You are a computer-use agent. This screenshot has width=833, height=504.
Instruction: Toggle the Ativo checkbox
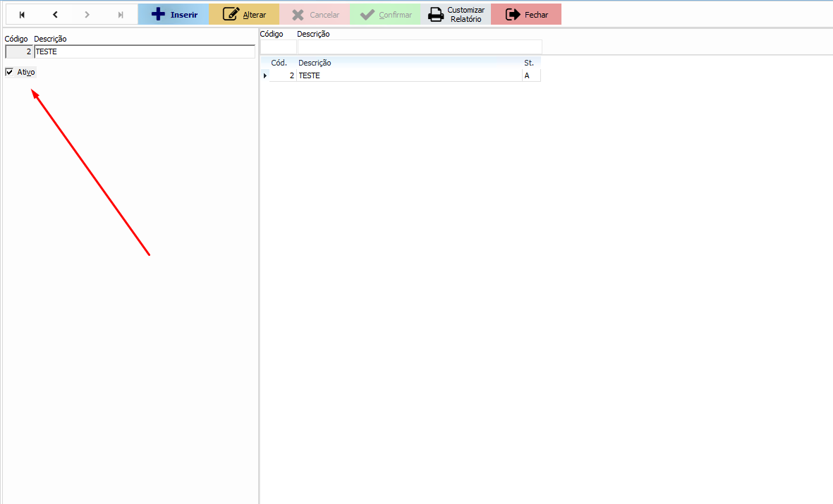tap(10, 72)
